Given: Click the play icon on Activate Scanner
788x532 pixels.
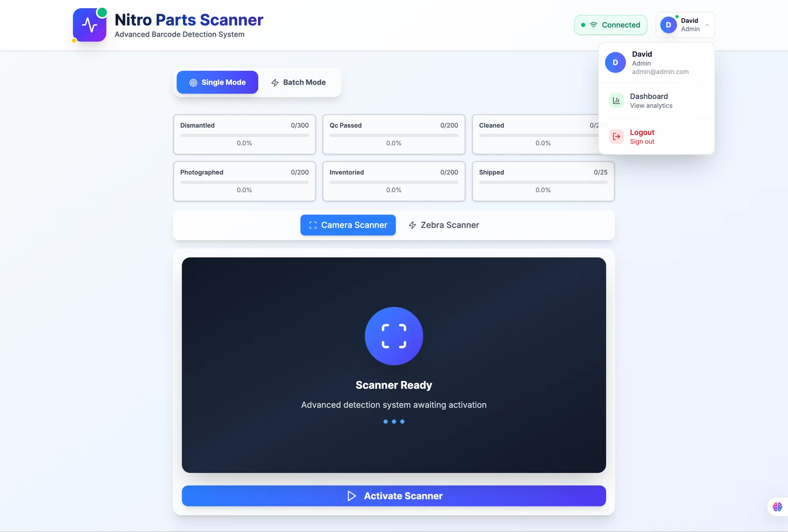Looking at the screenshot, I should point(352,496).
